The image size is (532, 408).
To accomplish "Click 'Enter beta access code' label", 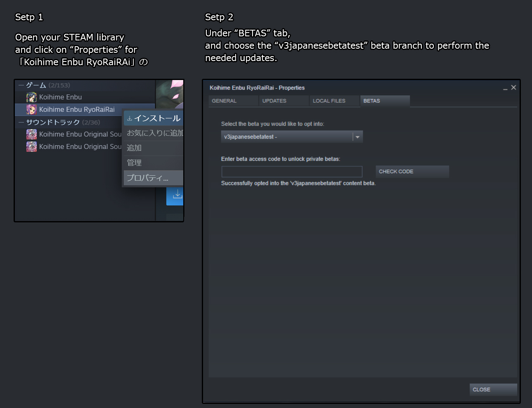I will point(281,159).
